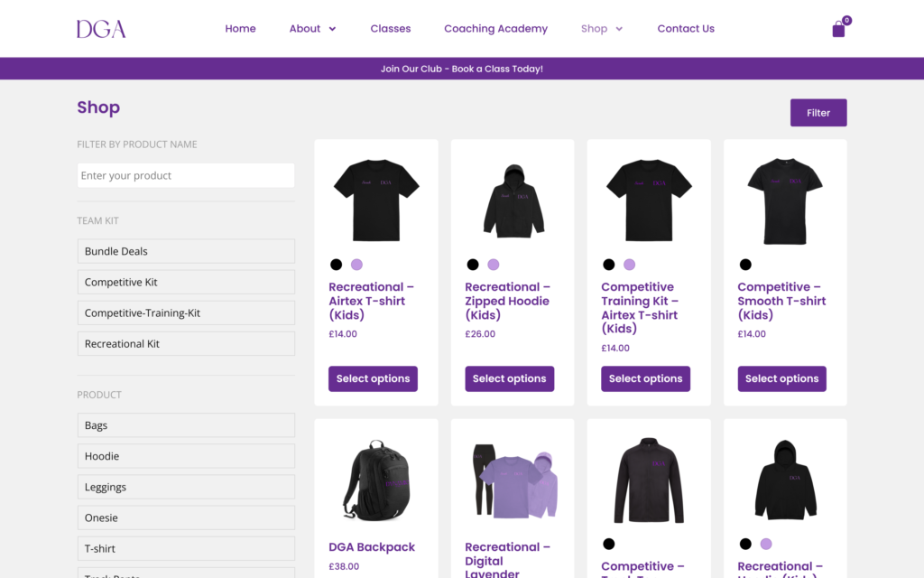This screenshot has width=924, height=578.
Task: Pick black swatch on Competitive Training Kit
Action: coord(609,265)
